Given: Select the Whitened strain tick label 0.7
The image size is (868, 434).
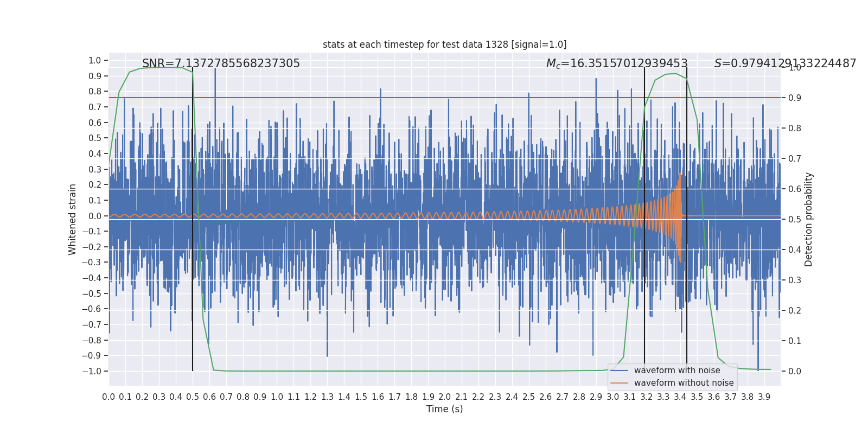Looking at the screenshot, I should (95, 107).
